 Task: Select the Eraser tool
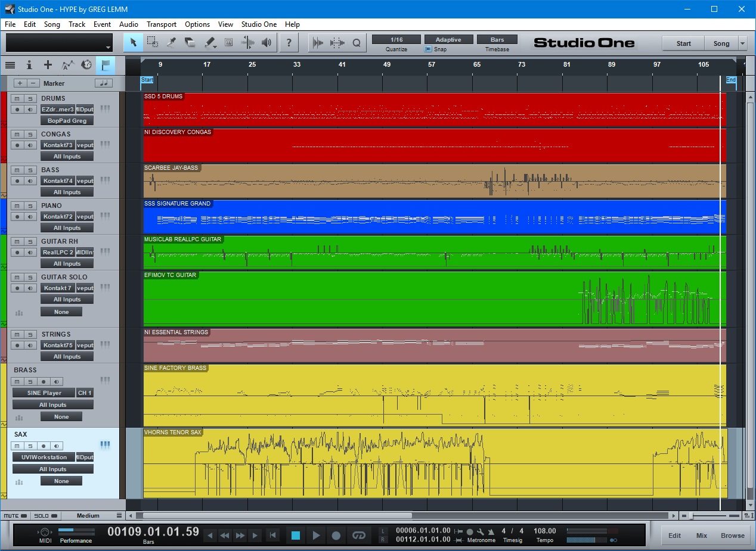(190, 43)
